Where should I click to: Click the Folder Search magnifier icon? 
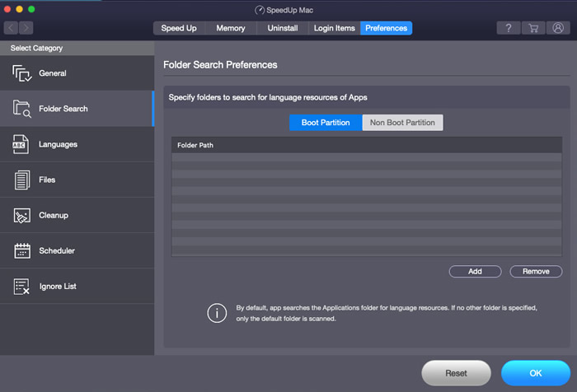(x=21, y=109)
